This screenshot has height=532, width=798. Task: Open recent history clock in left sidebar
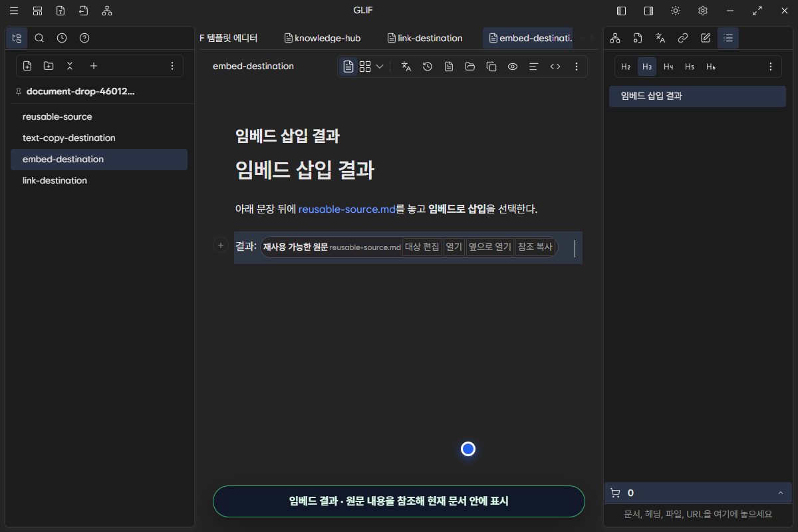(x=62, y=38)
